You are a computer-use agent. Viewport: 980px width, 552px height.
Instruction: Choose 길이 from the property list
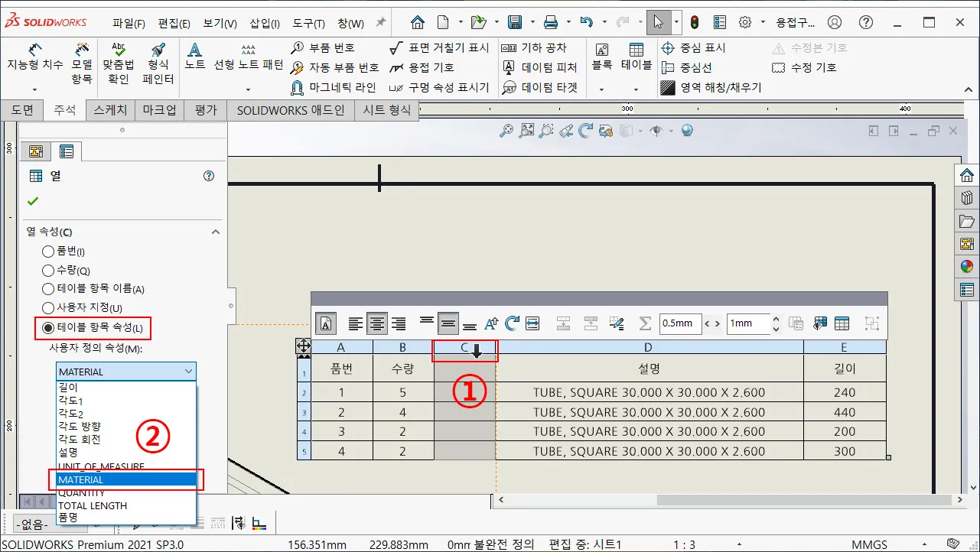[x=126, y=388]
